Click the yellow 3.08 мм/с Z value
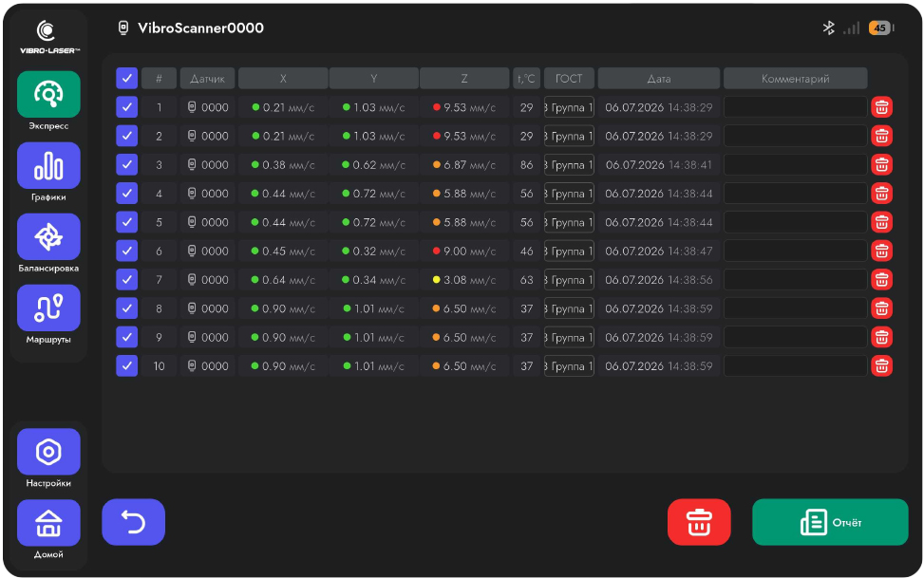This screenshot has height=578, width=924. [464, 280]
